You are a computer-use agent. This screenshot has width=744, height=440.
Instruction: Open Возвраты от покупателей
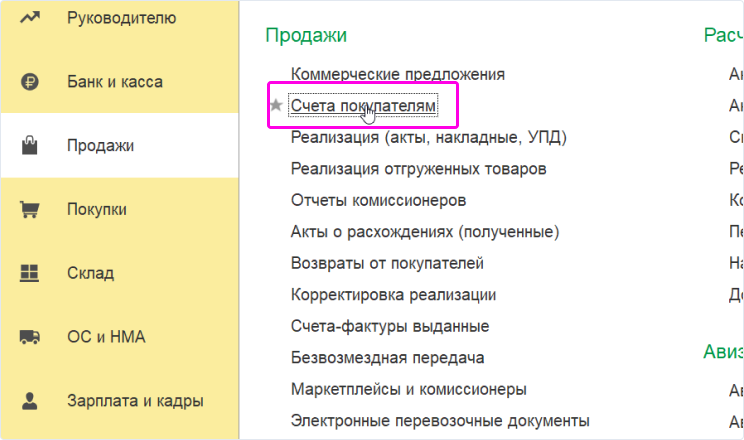387,263
